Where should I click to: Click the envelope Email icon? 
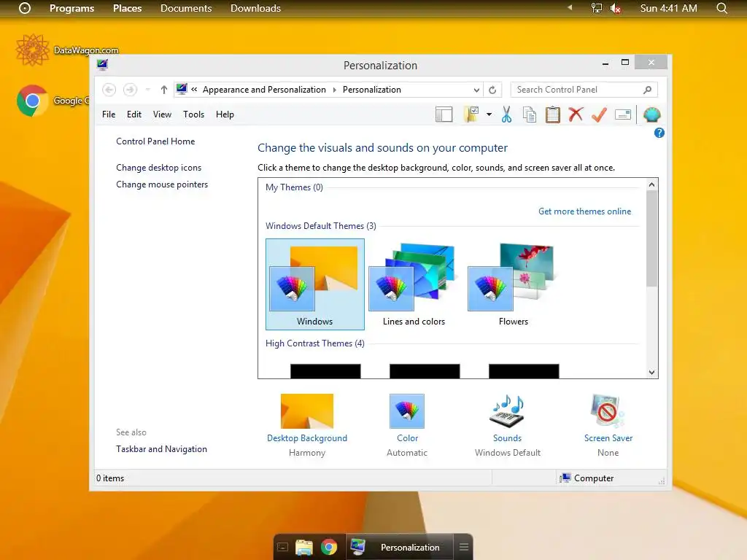[x=623, y=114]
